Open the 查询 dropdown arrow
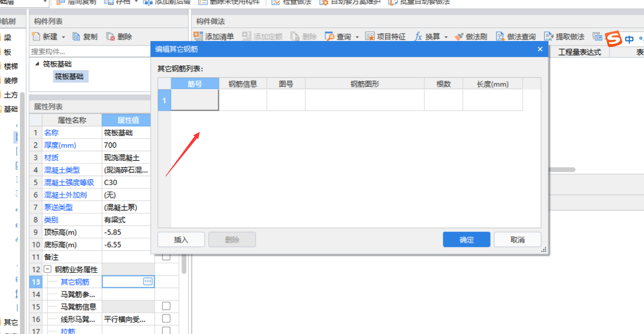This screenshot has width=644, height=334. point(357,37)
